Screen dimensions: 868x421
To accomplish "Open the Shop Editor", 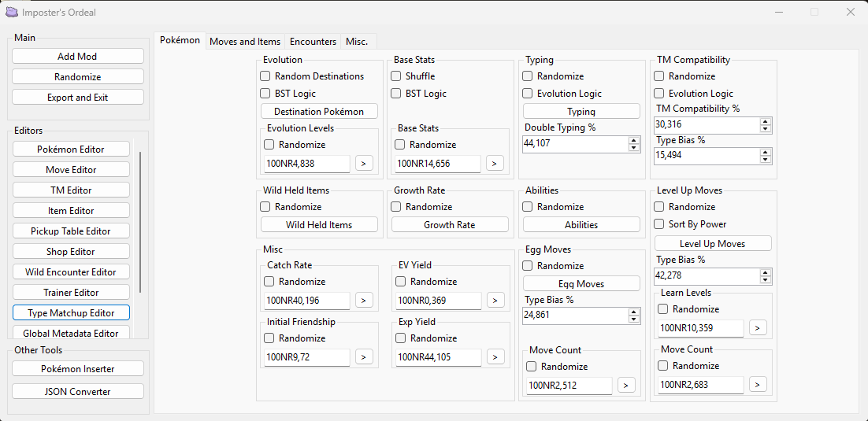I will [x=71, y=252].
